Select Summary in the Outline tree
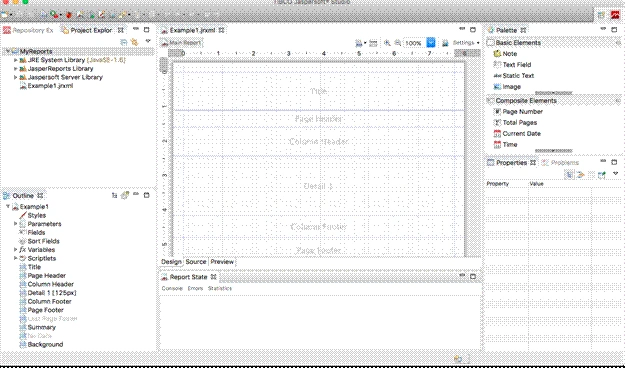The image size is (631, 372). [x=37, y=327]
